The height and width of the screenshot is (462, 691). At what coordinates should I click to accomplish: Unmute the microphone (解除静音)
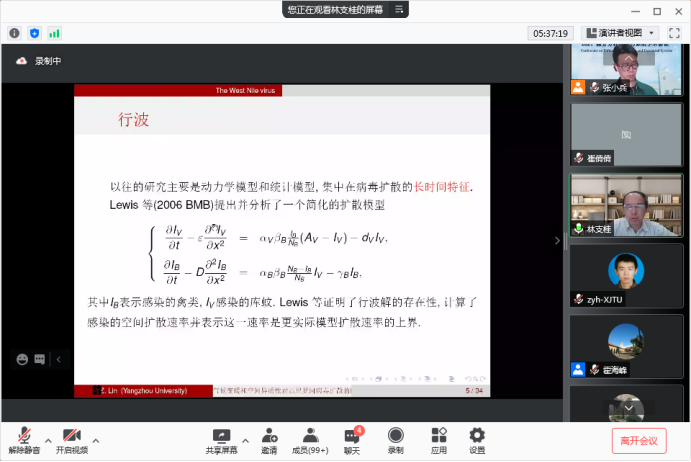[x=23, y=440]
